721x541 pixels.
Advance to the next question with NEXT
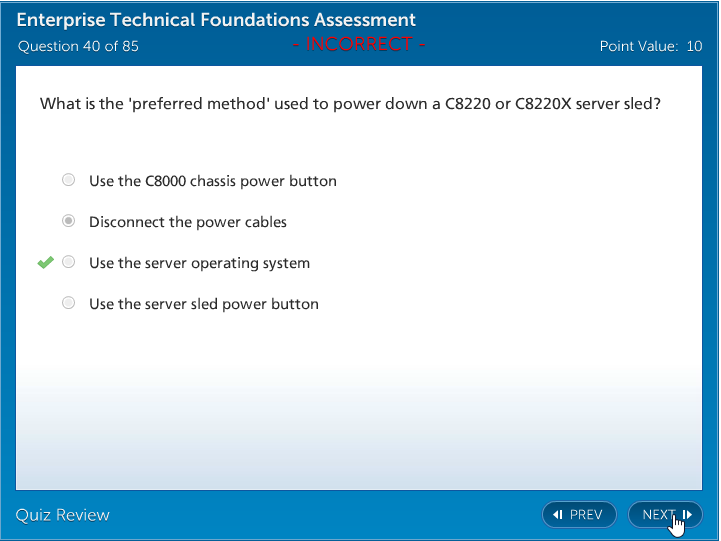pyautogui.click(x=660, y=515)
